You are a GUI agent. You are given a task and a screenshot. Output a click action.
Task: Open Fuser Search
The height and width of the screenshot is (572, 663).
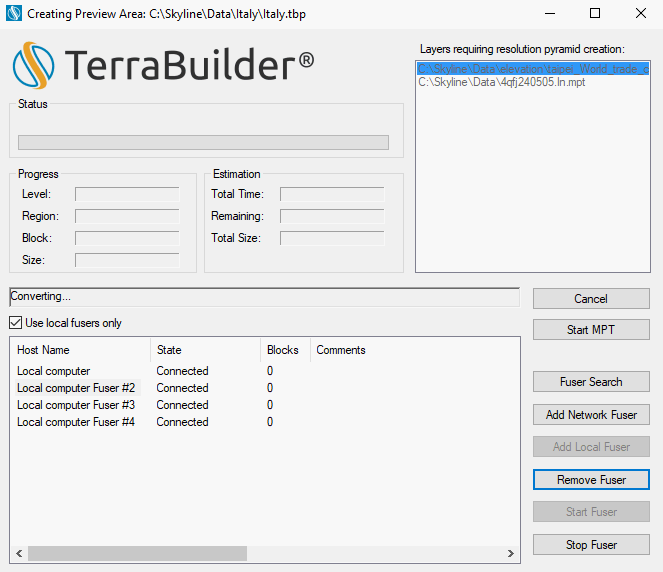(591, 382)
